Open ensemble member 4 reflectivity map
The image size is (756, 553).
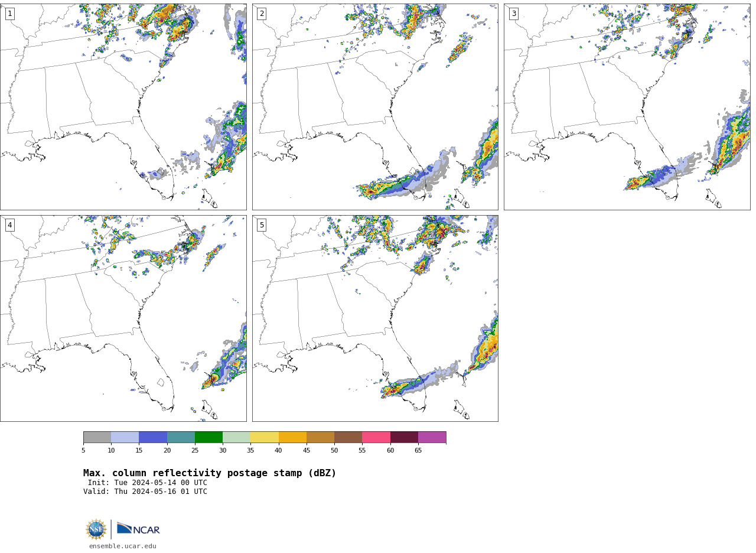(123, 318)
